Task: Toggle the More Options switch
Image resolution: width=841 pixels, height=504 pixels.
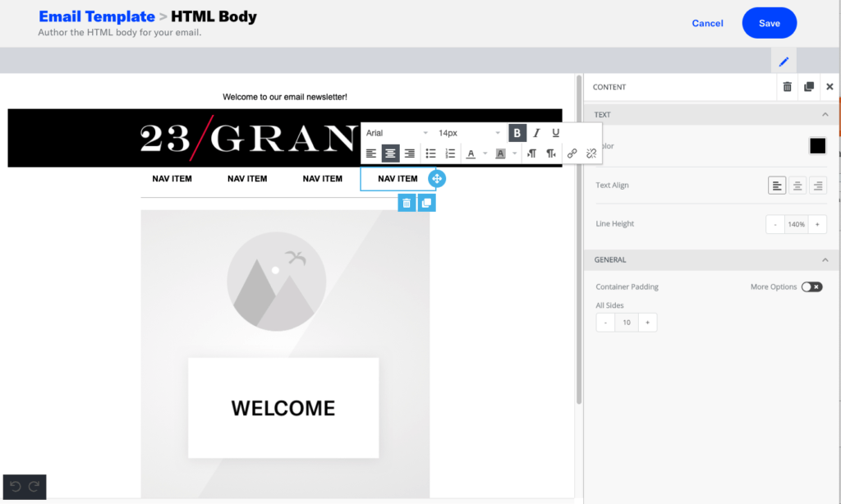Action: [x=811, y=286]
